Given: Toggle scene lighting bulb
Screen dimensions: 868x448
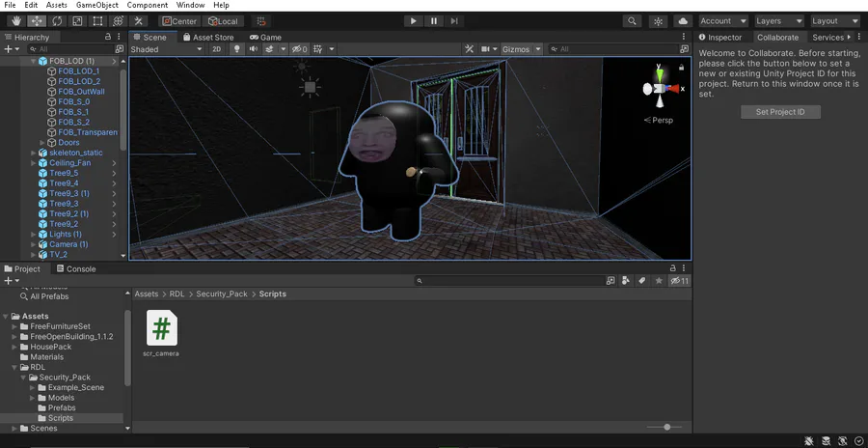Looking at the screenshot, I should (x=237, y=49).
